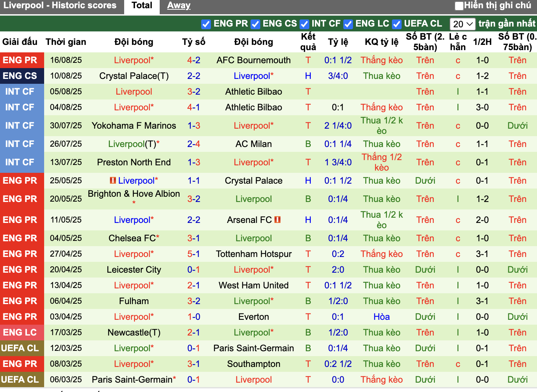Open the 20 recent matches dropdown

pyautogui.click(x=462, y=24)
